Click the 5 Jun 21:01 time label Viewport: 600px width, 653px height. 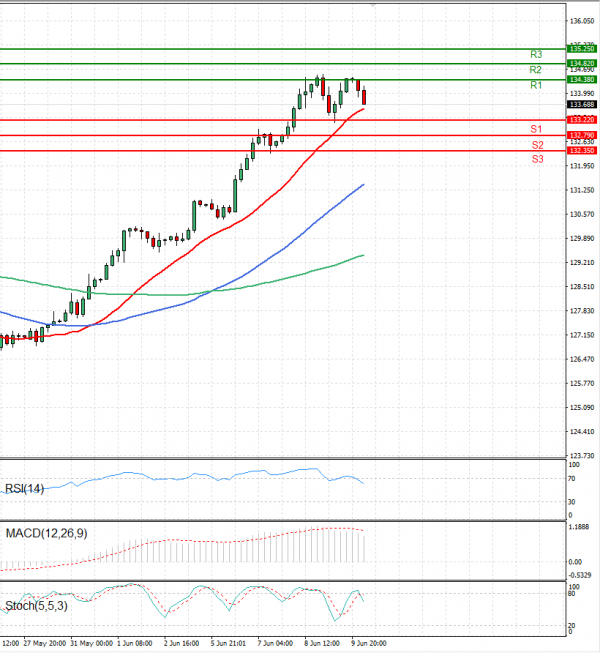coord(228,643)
